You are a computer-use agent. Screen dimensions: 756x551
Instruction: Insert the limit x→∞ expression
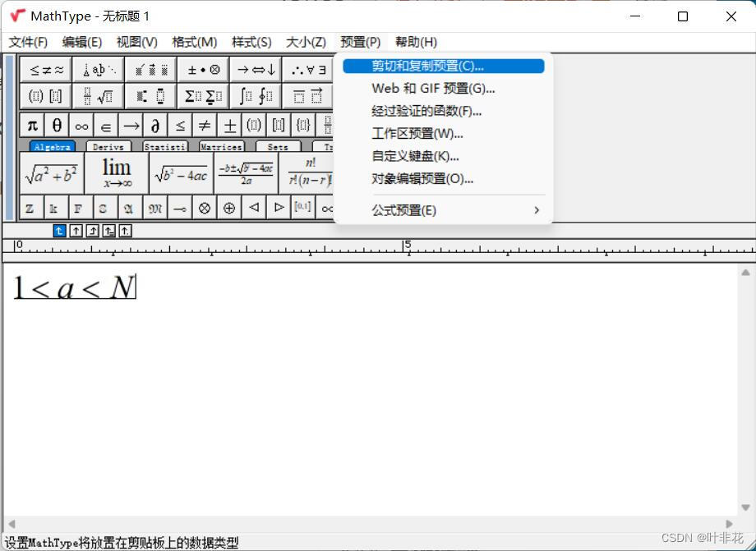pos(116,173)
